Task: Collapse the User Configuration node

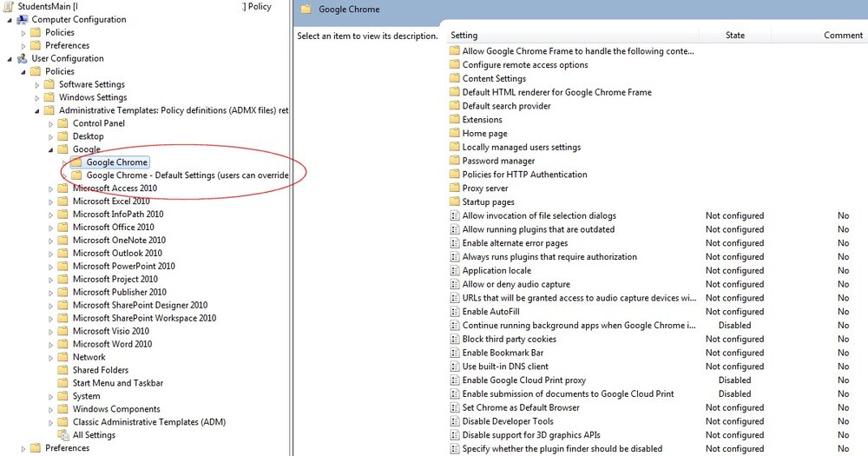Action: point(10,59)
